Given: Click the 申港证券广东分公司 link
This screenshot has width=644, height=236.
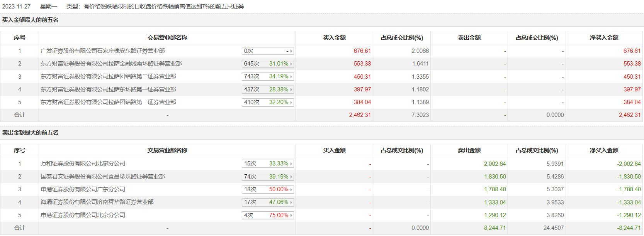Looking at the screenshot, I should tap(83, 189).
